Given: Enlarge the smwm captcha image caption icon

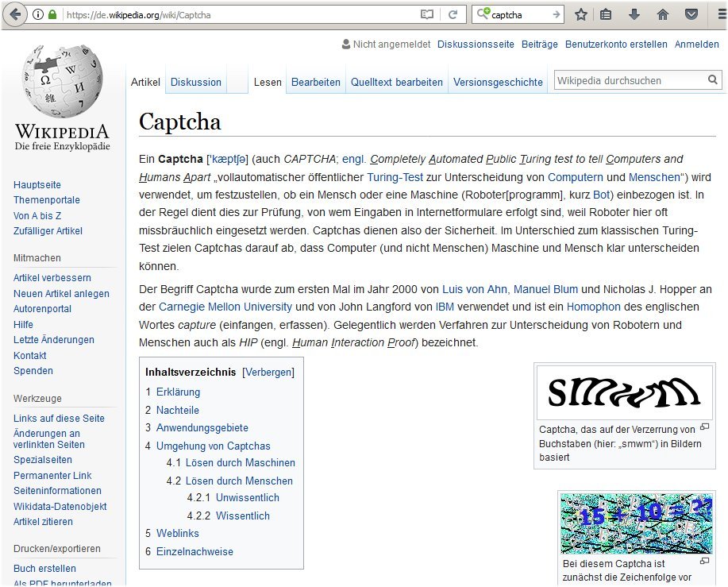Looking at the screenshot, I should (x=704, y=427).
